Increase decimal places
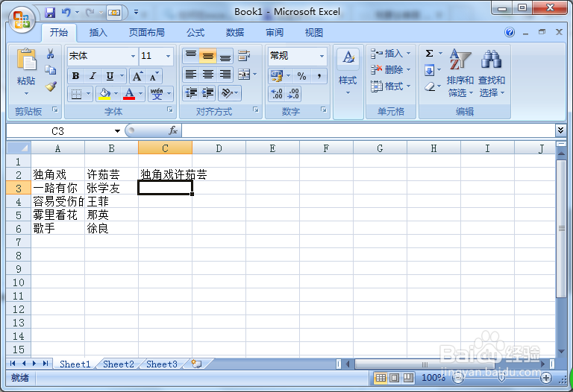This screenshot has height=392, width=573. coord(277,94)
